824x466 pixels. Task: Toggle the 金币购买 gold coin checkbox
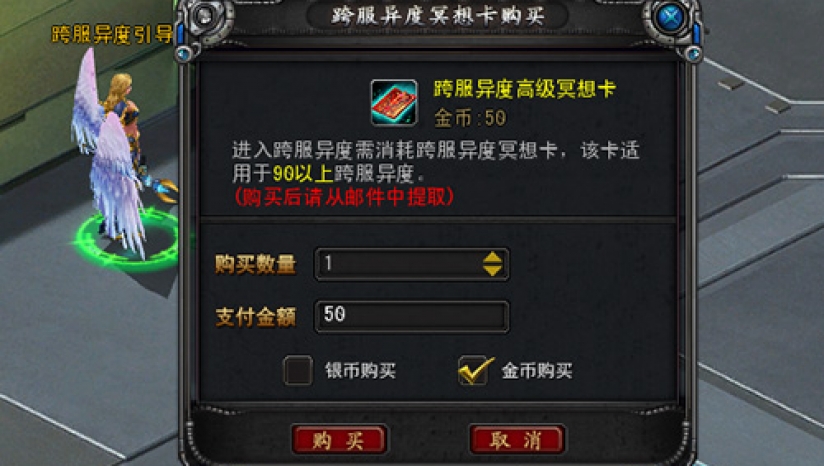pyautogui.click(x=474, y=370)
